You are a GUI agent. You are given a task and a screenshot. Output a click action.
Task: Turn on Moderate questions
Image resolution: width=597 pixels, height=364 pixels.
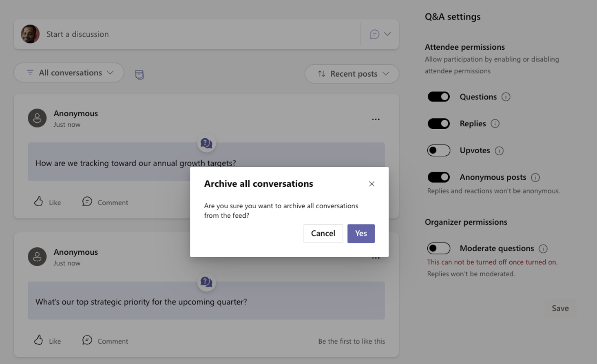coord(438,248)
